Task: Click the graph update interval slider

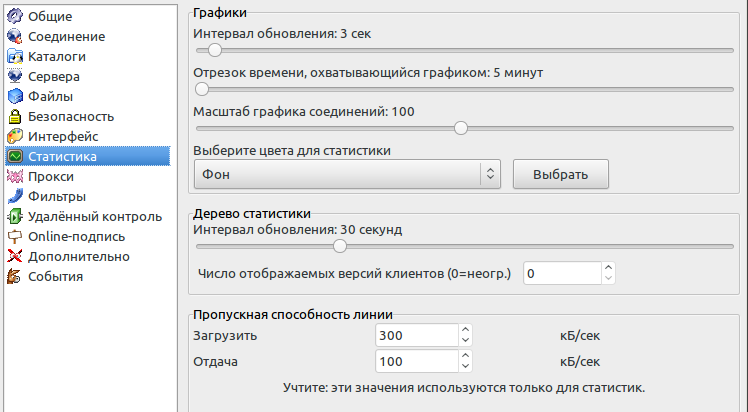Action: [465, 50]
